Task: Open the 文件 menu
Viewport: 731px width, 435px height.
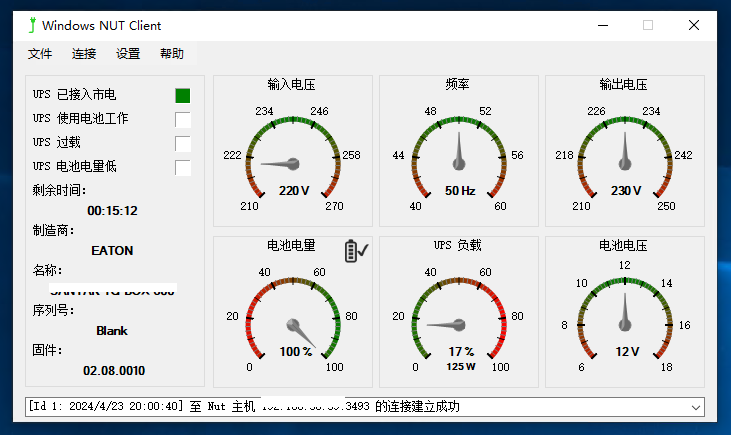Action: [x=40, y=54]
